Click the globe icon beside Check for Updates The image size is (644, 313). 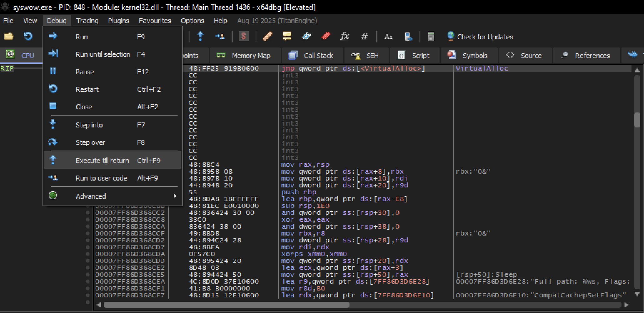click(450, 36)
